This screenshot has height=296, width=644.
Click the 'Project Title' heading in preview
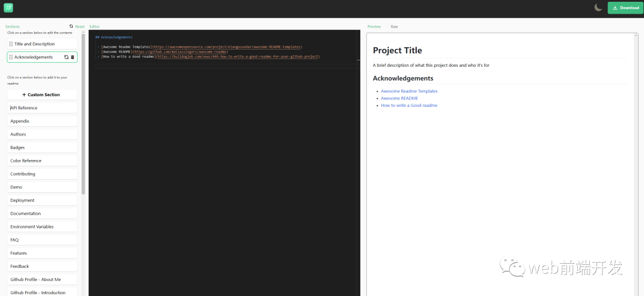click(397, 51)
